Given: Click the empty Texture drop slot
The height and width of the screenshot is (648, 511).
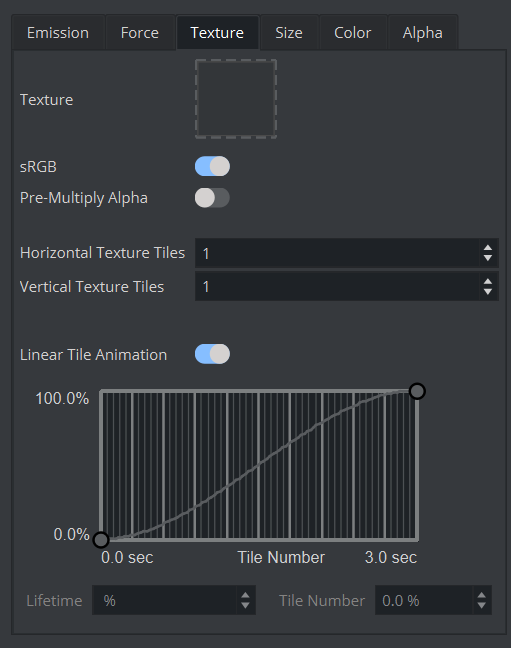Looking at the screenshot, I should (x=236, y=99).
